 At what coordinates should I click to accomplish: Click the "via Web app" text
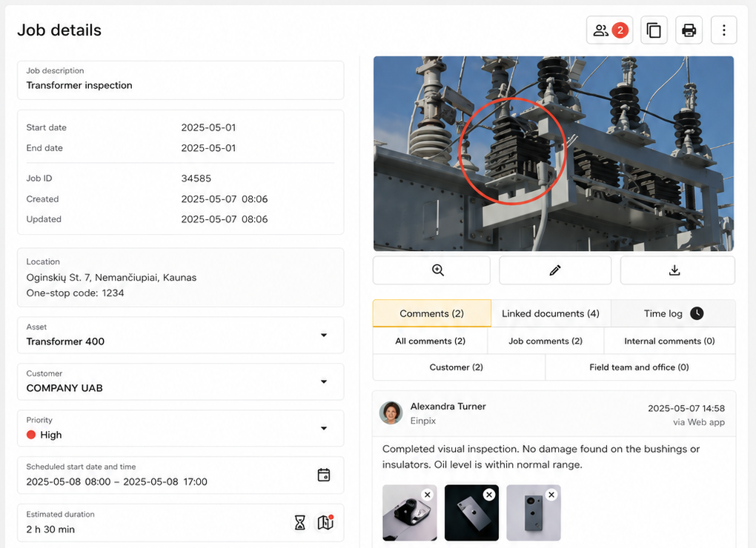(699, 422)
